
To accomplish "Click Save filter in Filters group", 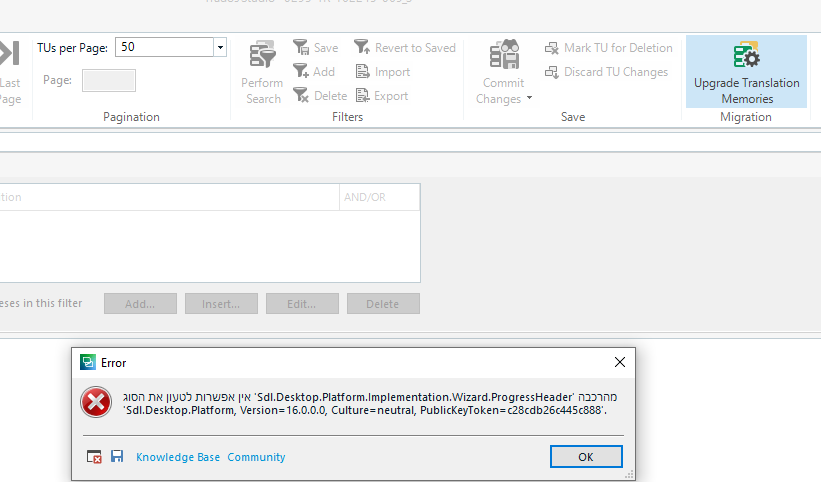I will pyautogui.click(x=315, y=48).
